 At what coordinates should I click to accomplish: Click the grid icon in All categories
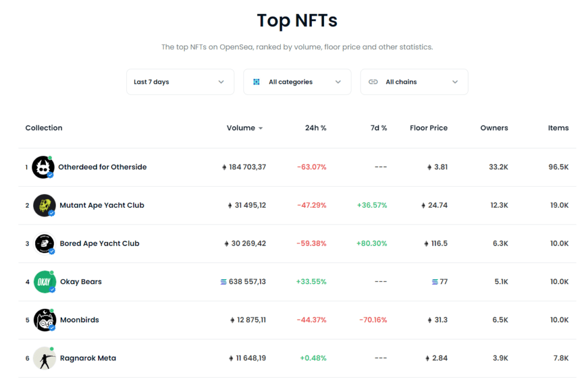[x=257, y=82]
